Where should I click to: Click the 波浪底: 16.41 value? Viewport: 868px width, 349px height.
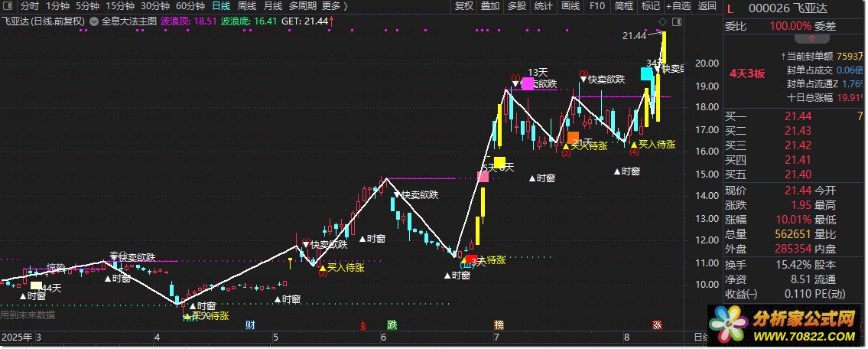(x=249, y=21)
